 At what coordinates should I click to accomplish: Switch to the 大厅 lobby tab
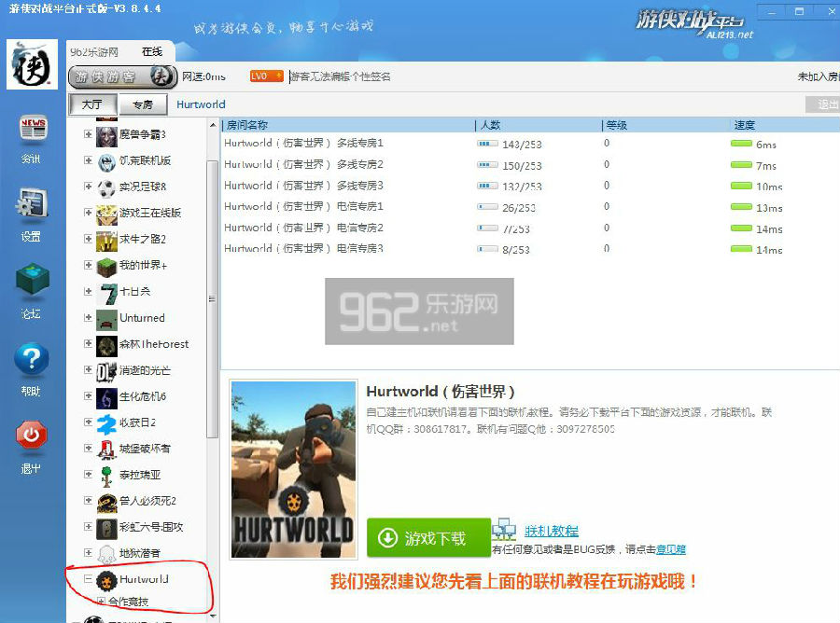point(91,104)
